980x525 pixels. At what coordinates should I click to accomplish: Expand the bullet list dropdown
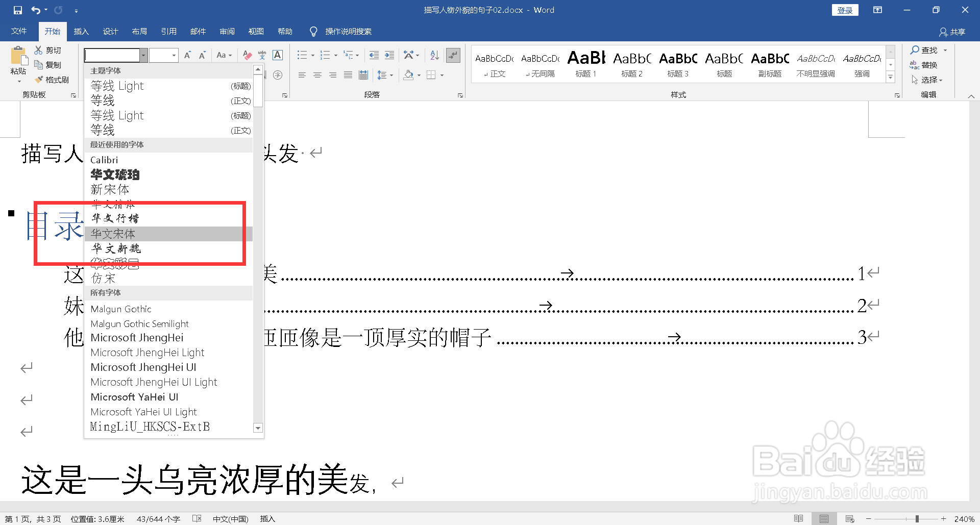tap(313, 55)
